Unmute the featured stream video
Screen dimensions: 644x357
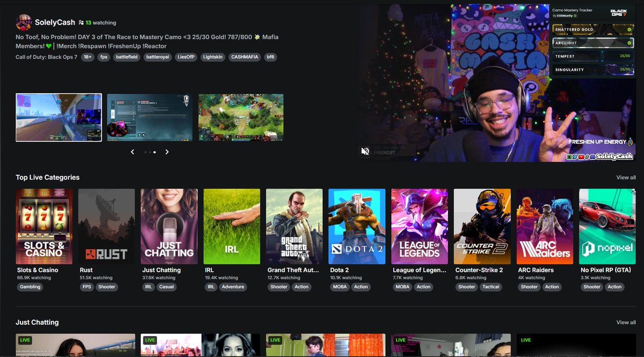[365, 151]
